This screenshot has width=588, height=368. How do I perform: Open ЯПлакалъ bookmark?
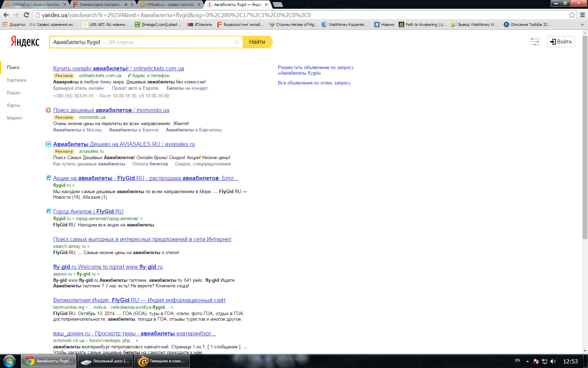coord(200,25)
